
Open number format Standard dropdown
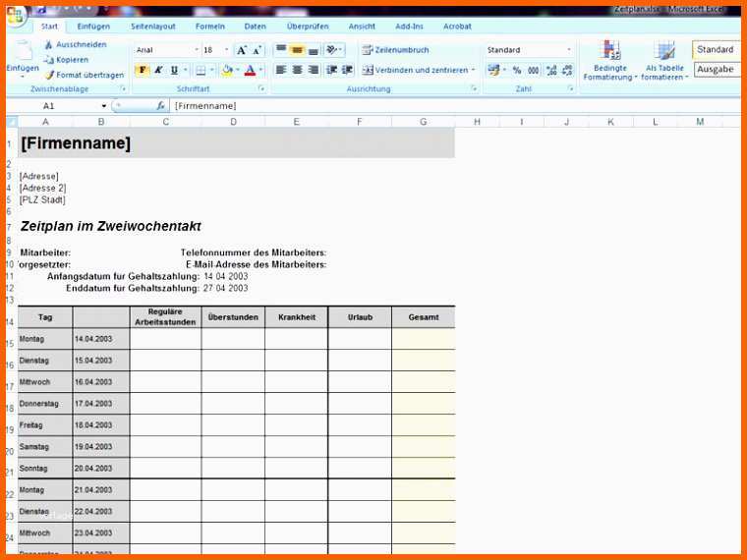click(569, 49)
